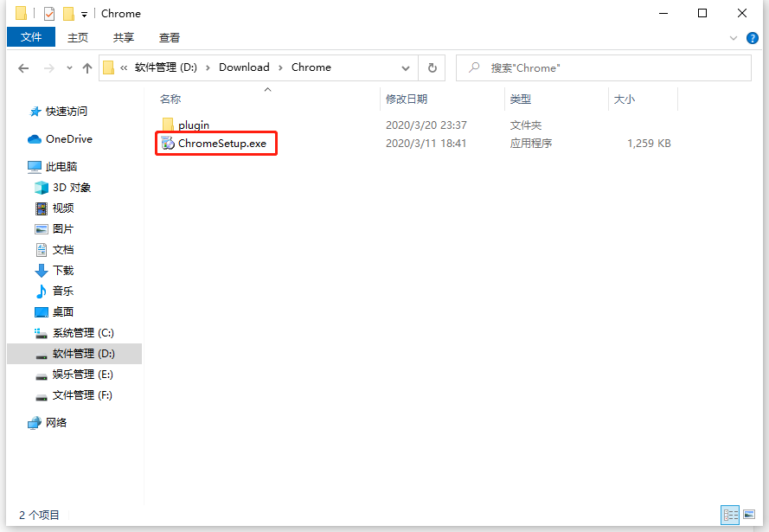This screenshot has width=769, height=532.
Task: Open drive 文件管理 (F:)
Action: tap(74, 395)
